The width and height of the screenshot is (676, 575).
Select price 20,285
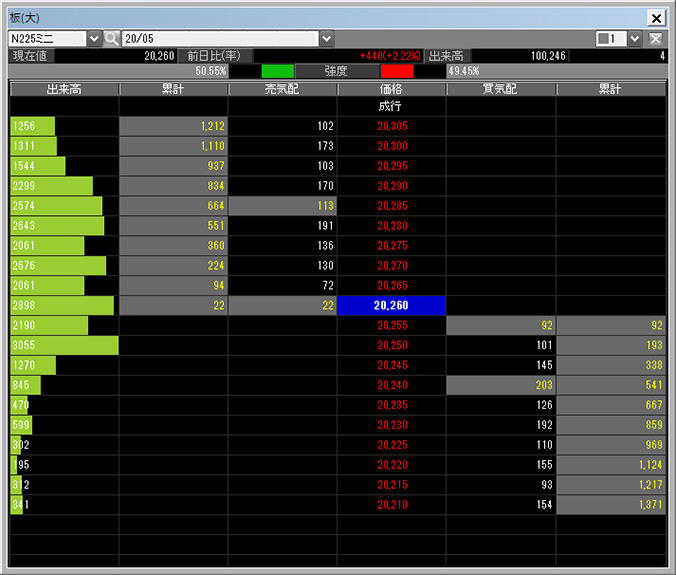coord(392,206)
